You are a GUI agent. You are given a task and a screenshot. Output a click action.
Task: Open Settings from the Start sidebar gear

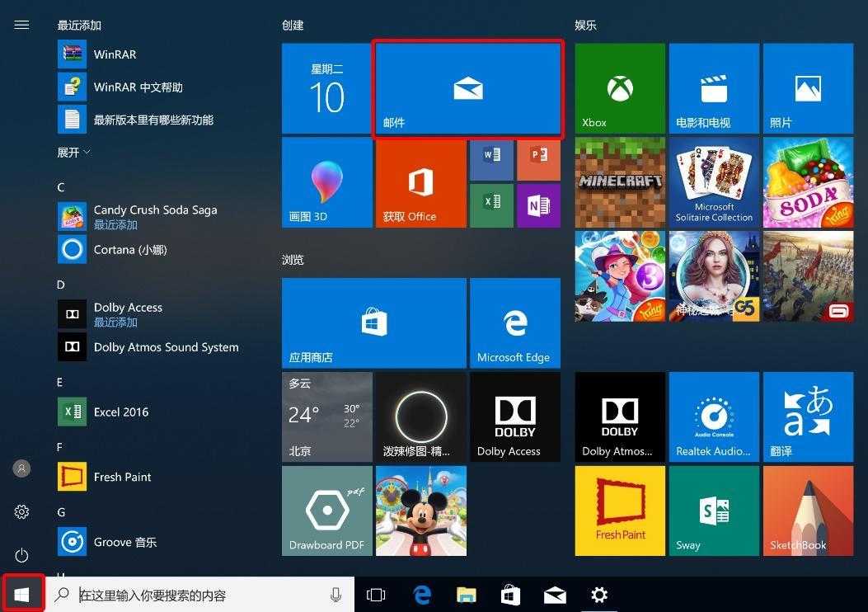22,512
